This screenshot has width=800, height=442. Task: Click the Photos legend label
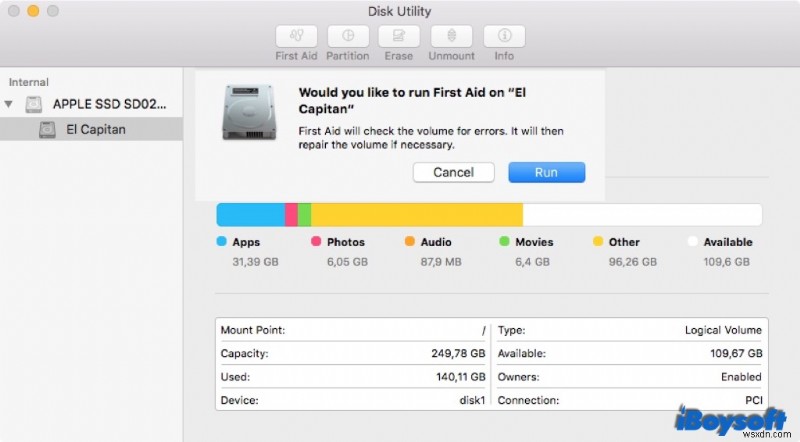pos(346,242)
